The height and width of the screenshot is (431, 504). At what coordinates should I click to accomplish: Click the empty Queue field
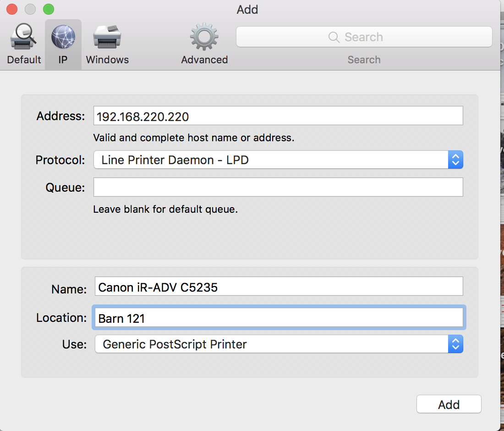278,187
